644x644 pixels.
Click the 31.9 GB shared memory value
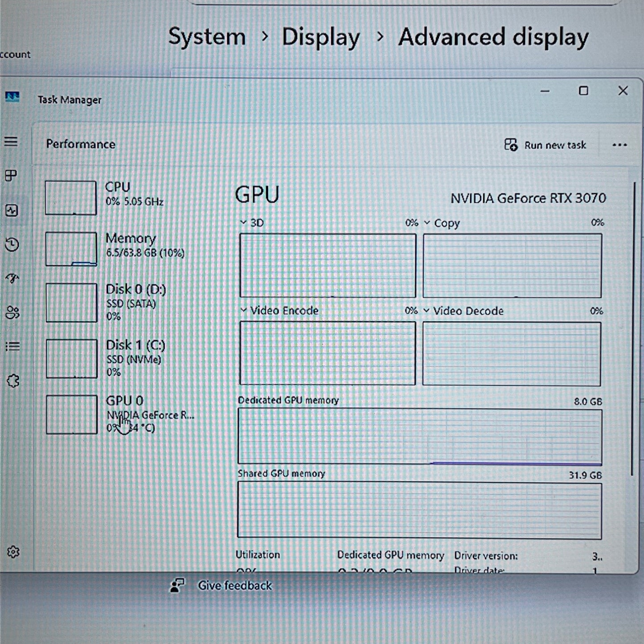[585, 475]
